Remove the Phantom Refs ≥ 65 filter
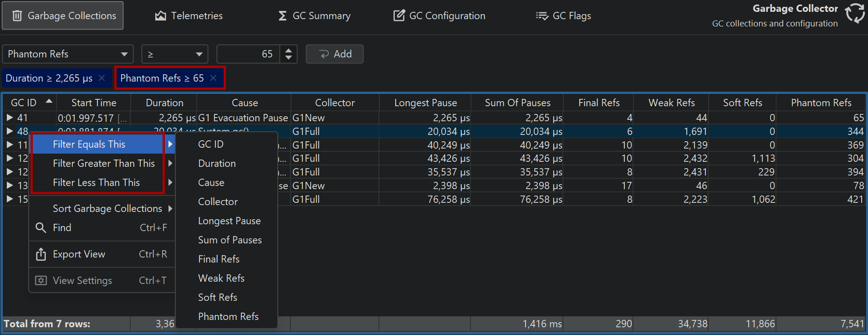 [213, 78]
